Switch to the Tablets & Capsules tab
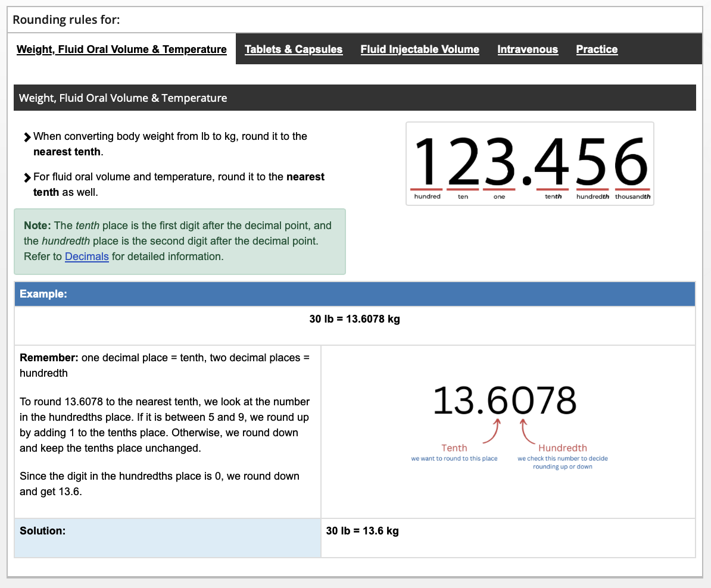The height and width of the screenshot is (588, 711). (294, 49)
